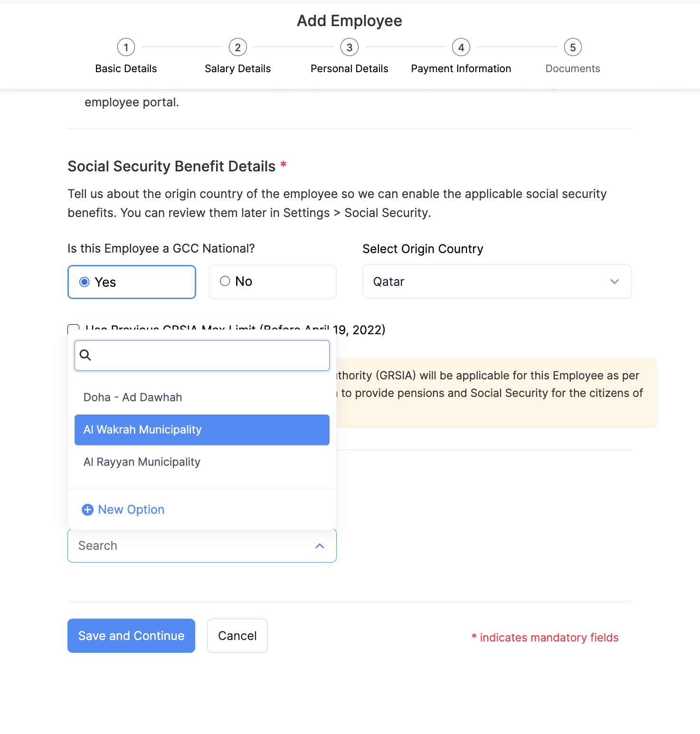Click step 1 circle icon

coord(126,47)
